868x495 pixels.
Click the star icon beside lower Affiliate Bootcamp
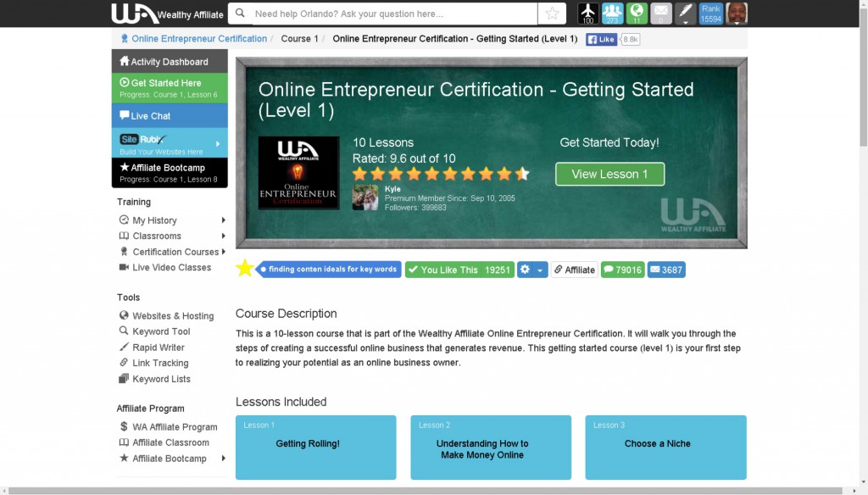coord(124,458)
